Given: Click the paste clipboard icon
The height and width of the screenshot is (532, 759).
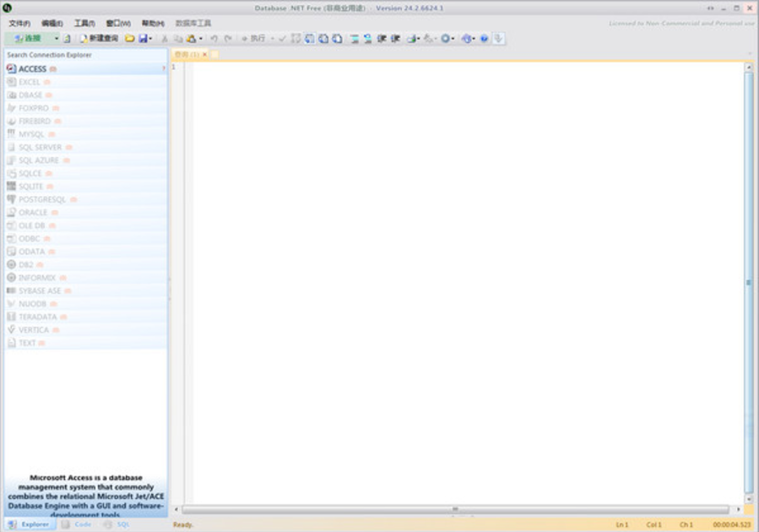Looking at the screenshot, I should point(192,38).
